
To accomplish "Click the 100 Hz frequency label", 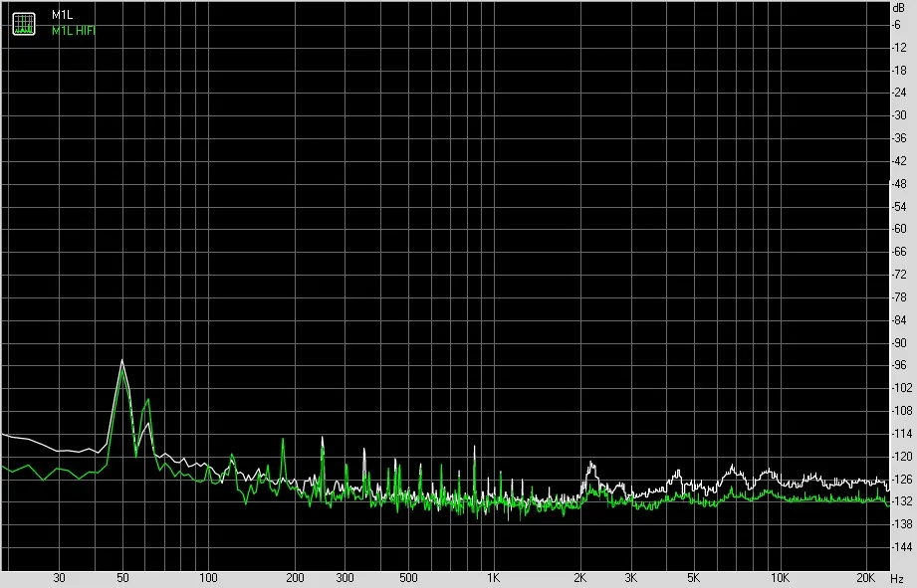I will [x=208, y=578].
